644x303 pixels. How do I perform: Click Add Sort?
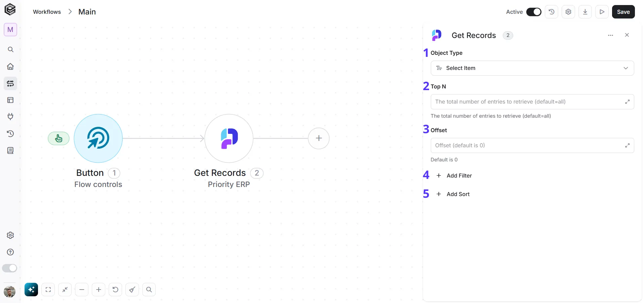[x=453, y=194]
